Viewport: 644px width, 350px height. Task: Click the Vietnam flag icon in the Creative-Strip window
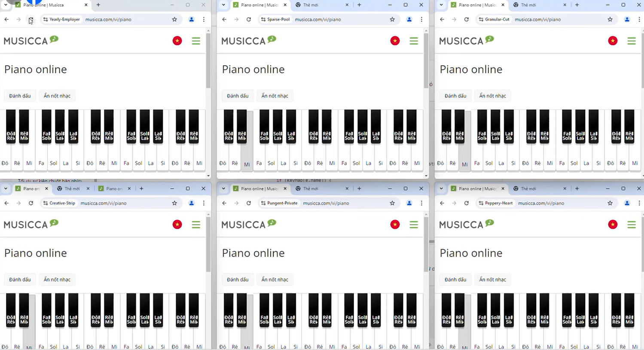coord(177,225)
